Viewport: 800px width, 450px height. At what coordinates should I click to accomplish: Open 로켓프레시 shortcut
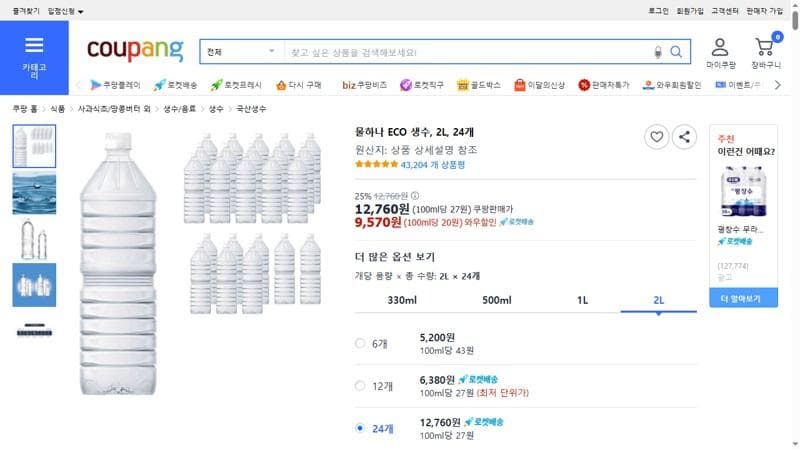[x=236, y=85]
